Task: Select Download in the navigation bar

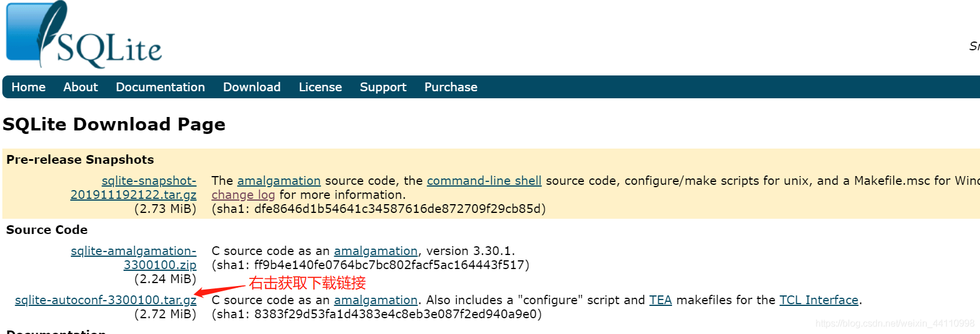Action: click(252, 87)
